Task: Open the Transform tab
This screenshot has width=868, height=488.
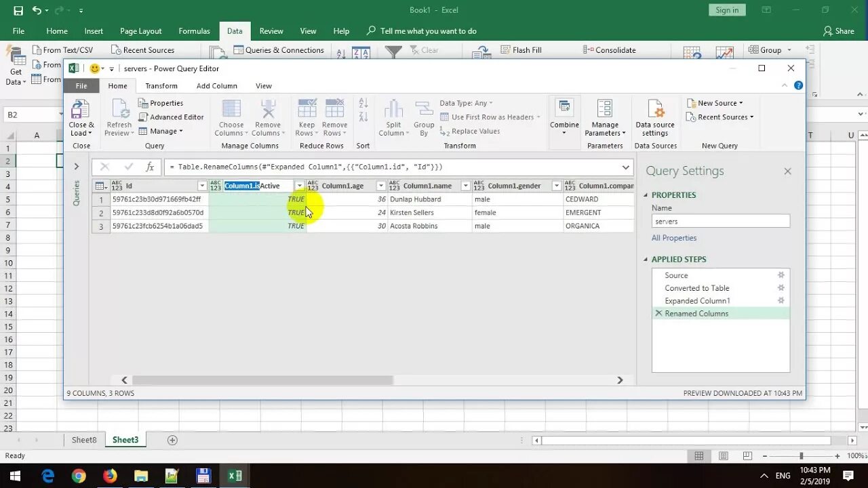Action: click(x=161, y=86)
